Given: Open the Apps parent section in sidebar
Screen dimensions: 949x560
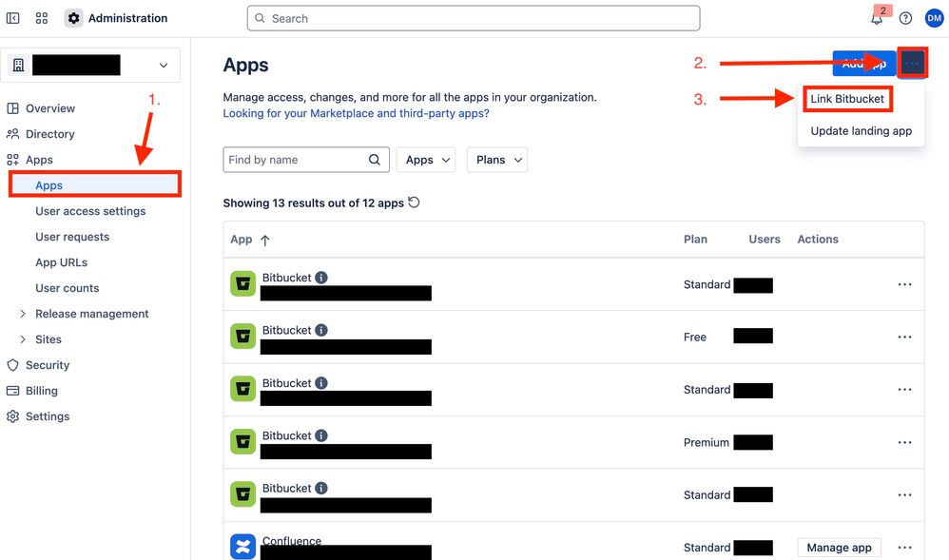Looking at the screenshot, I should click(39, 160).
